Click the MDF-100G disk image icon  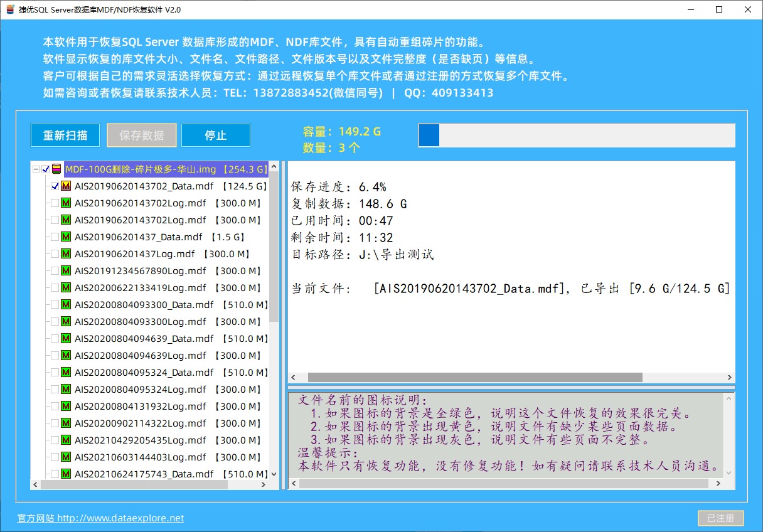56,169
